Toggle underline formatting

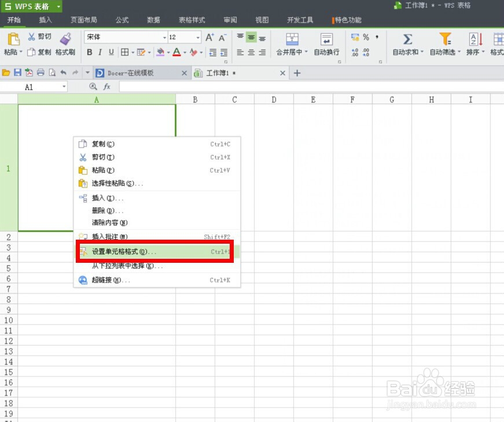111,52
